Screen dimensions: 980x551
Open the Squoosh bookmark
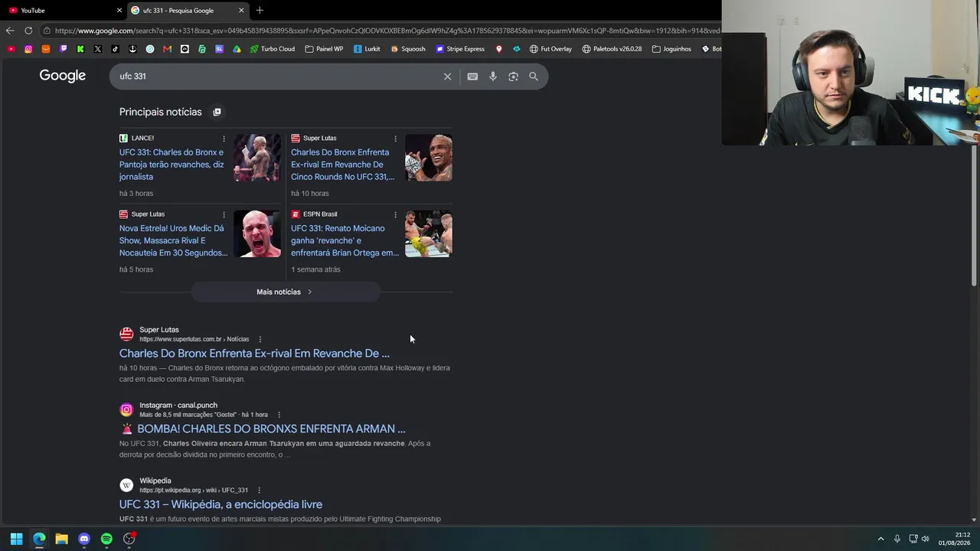click(408, 49)
